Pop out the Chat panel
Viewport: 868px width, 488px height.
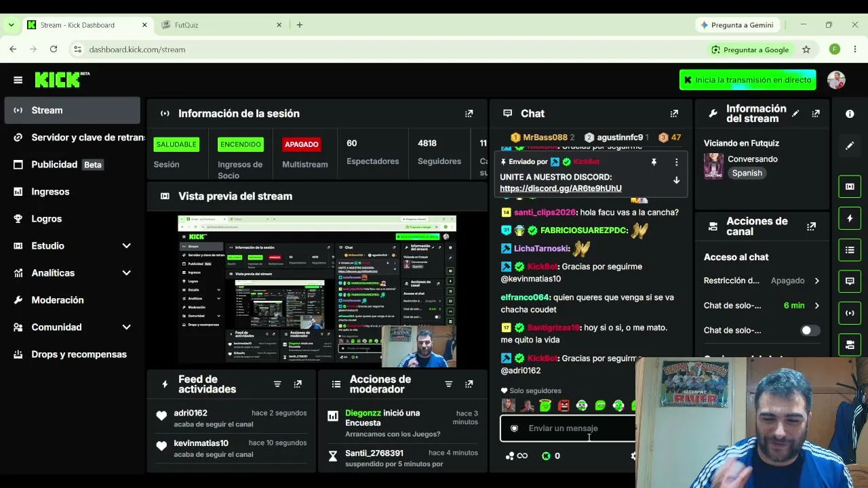pyautogui.click(x=674, y=114)
